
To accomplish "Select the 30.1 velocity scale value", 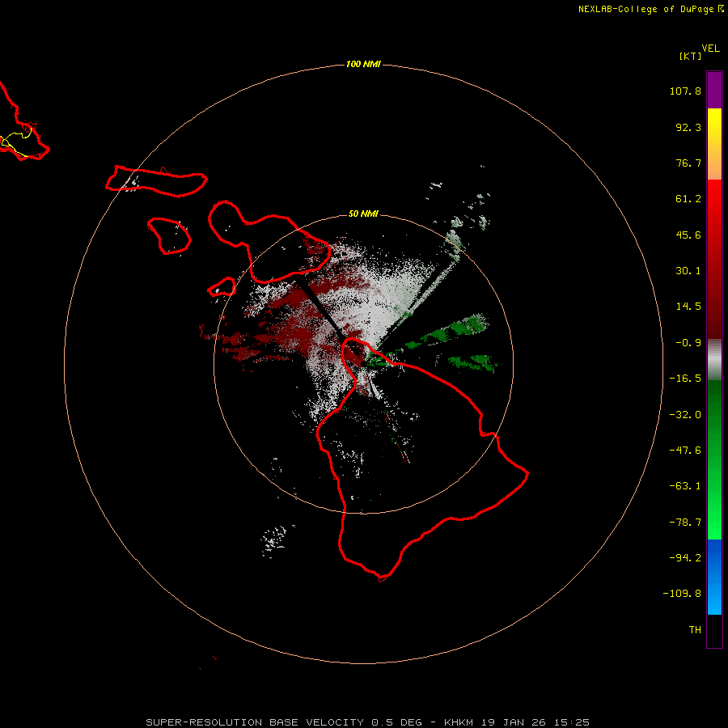I will 688,271.
